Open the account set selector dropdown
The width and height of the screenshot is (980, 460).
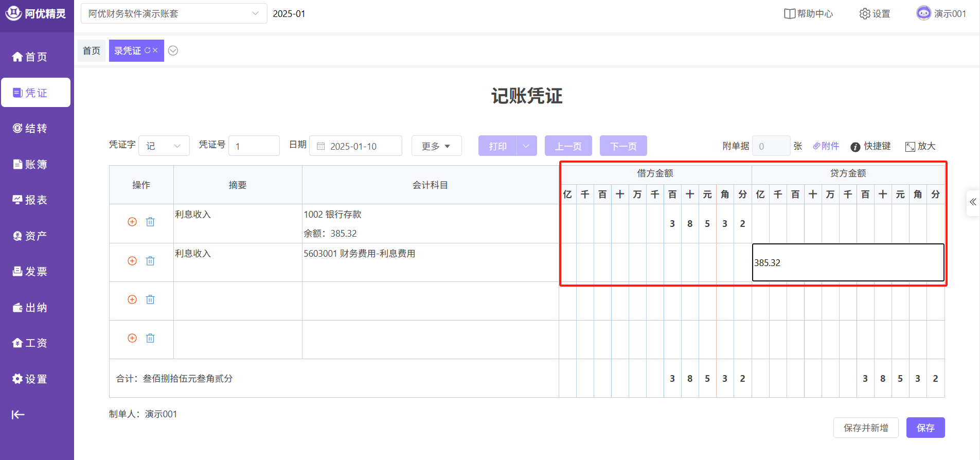point(173,14)
